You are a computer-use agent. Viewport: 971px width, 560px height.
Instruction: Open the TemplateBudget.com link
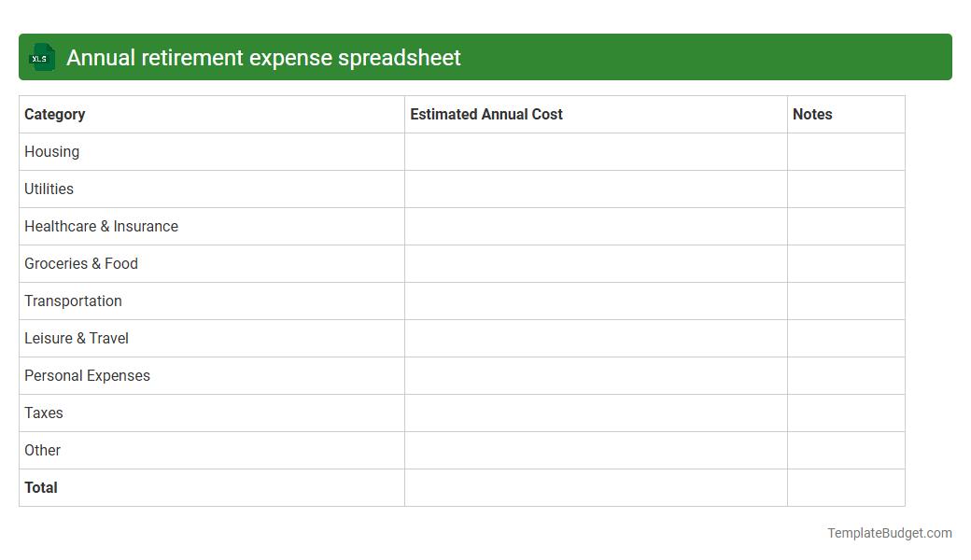click(889, 533)
